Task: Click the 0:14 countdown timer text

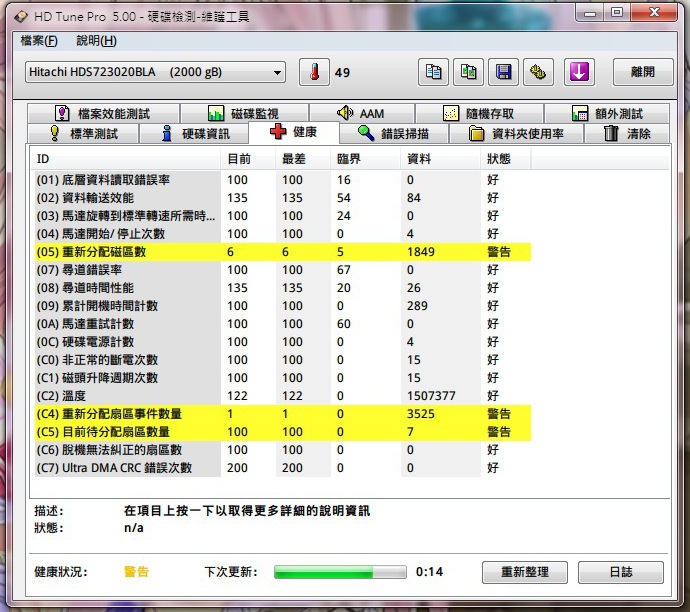Action: coord(429,572)
